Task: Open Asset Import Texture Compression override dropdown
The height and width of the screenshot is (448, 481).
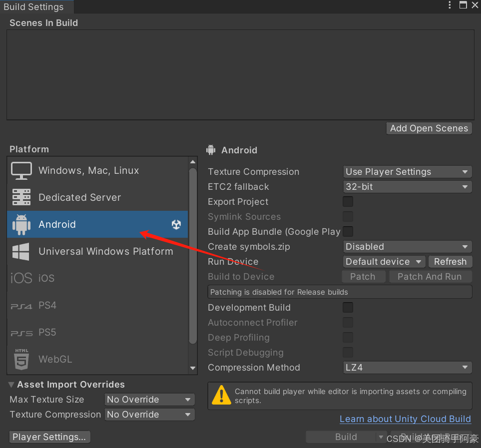Action: 149,415
